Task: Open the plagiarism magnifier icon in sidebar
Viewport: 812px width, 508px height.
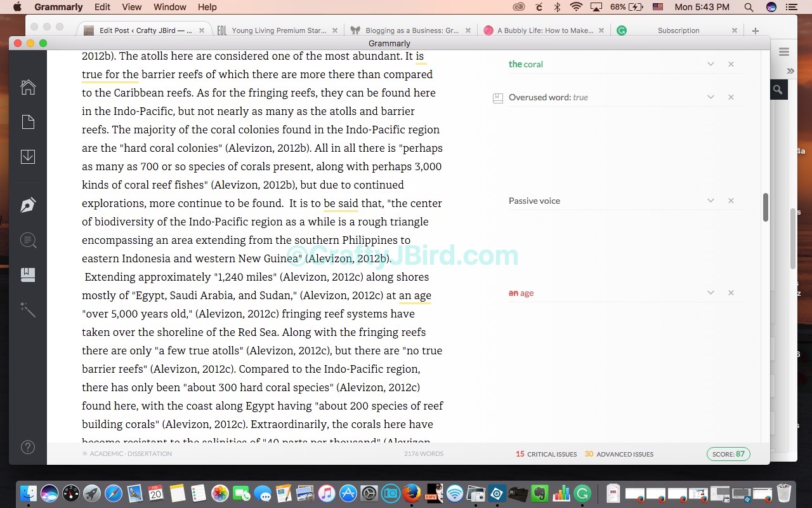Action: coord(28,240)
